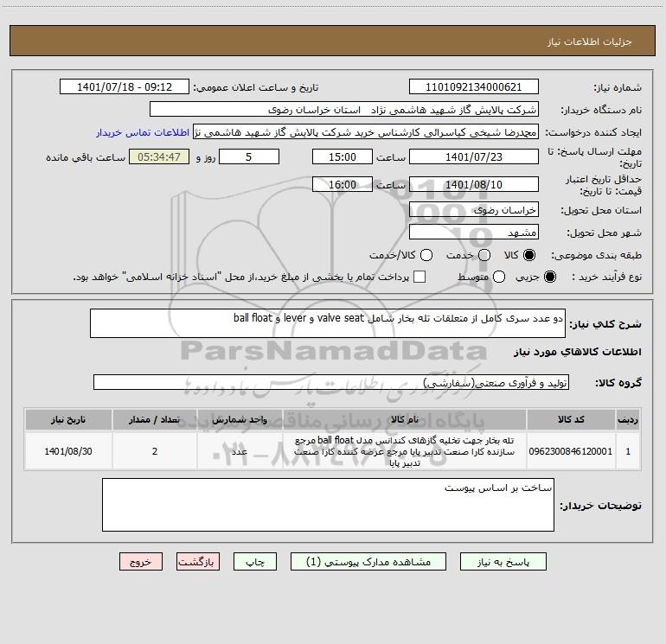The height and width of the screenshot is (644, 666).
Task: Click the goods group field
Action: [331, 382]
